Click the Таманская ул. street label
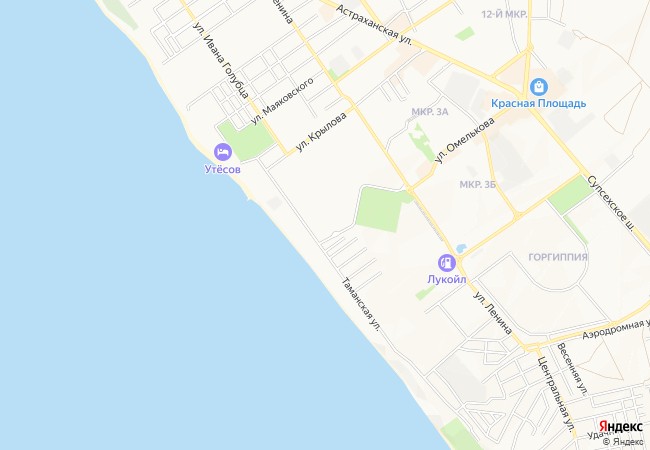 tap(361, 304)
